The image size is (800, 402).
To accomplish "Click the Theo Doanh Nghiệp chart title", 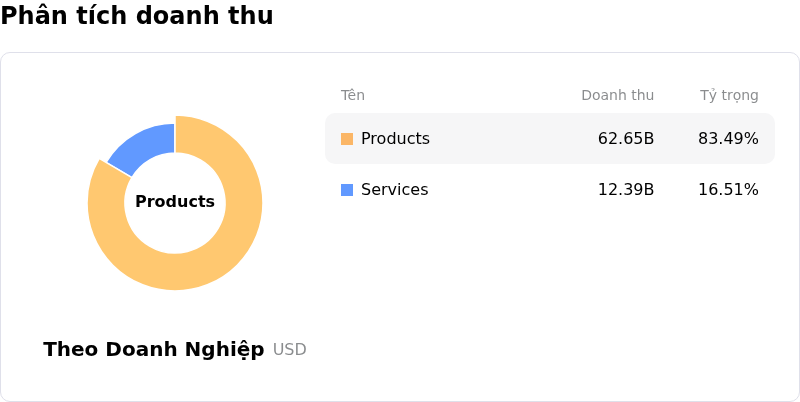I will (154, 349).
